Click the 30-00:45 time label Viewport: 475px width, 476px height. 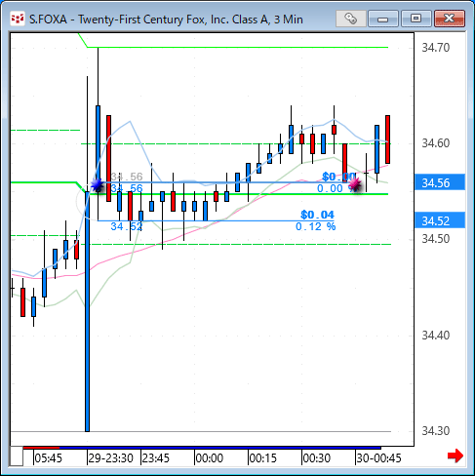[x=378, y=458]
